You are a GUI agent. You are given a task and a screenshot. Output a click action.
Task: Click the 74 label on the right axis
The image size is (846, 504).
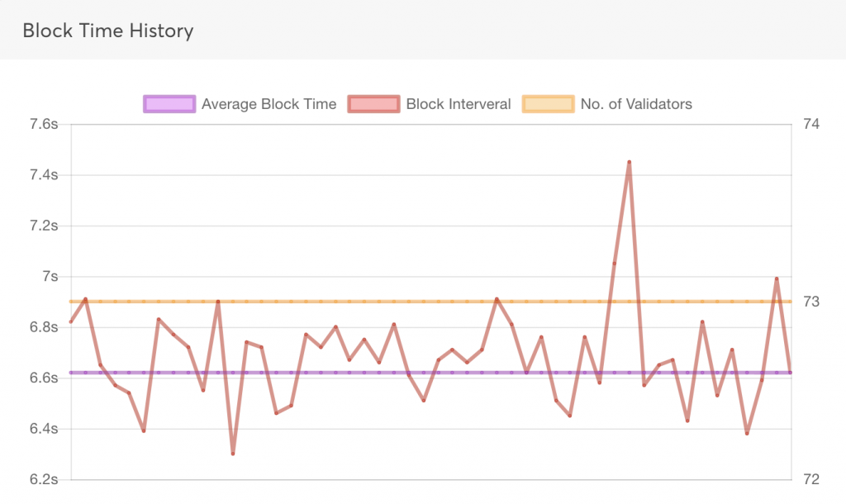pos(810,125)
